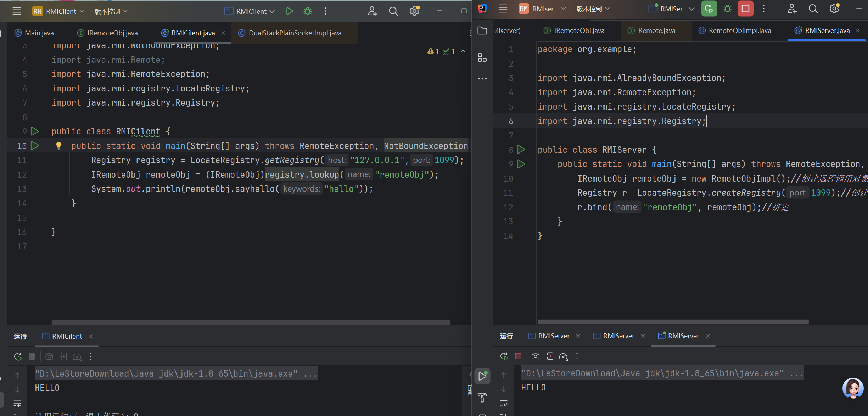Click the run gutter arrow beside class RMIServer
The image size is (868, 416).
click(x=521, y=150)
